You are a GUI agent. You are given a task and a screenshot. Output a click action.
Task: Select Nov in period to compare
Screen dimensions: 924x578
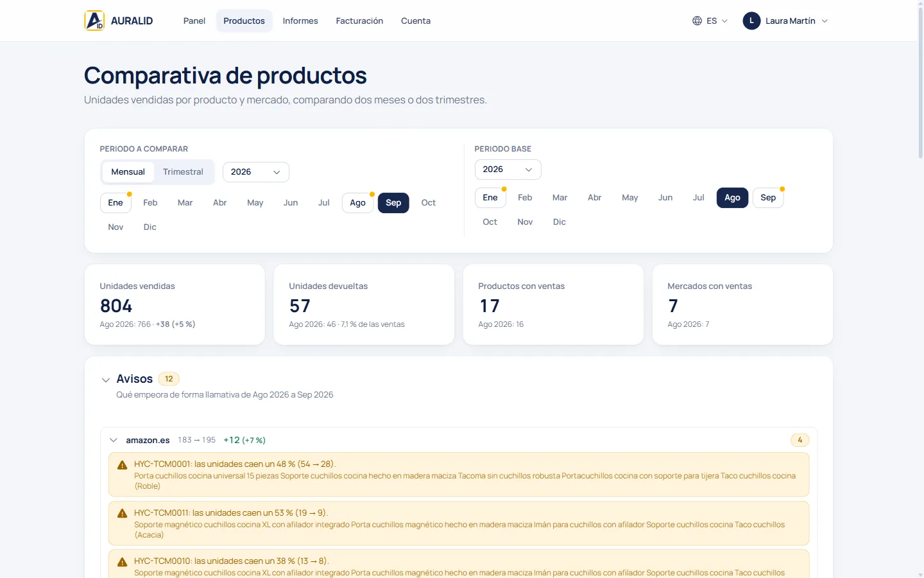tap(116, 227)
